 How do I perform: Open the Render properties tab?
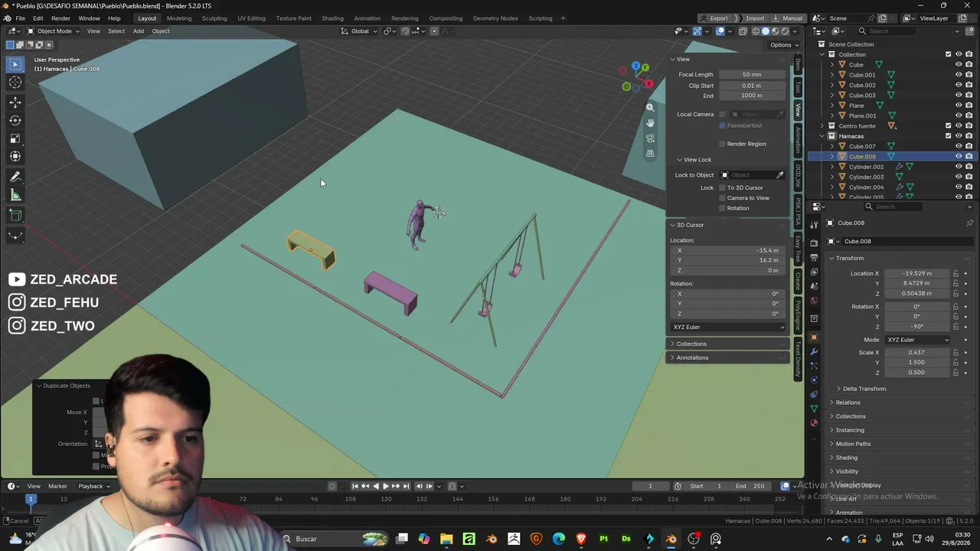pyautogui.click(x=814, y=243)
